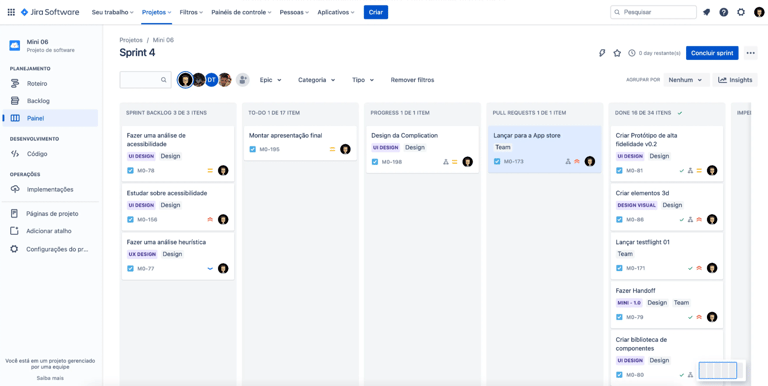Open the Painéis de controle dropdown
768x386 pixels.
[241, 12]
